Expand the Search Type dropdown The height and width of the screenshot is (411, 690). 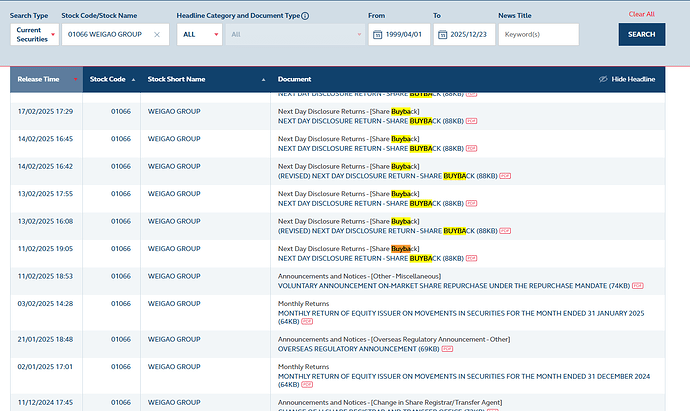click(35, 35)
